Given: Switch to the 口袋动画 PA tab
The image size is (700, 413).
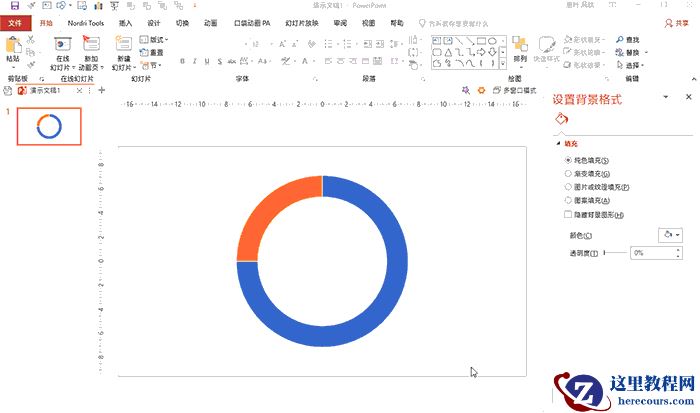Looking at the screenshot, I should point(252,23).
